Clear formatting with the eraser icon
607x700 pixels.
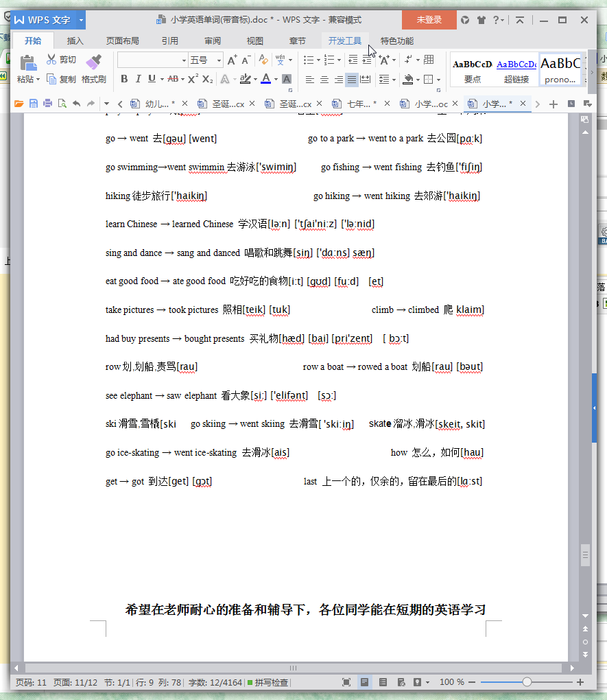tap(263, 60)
